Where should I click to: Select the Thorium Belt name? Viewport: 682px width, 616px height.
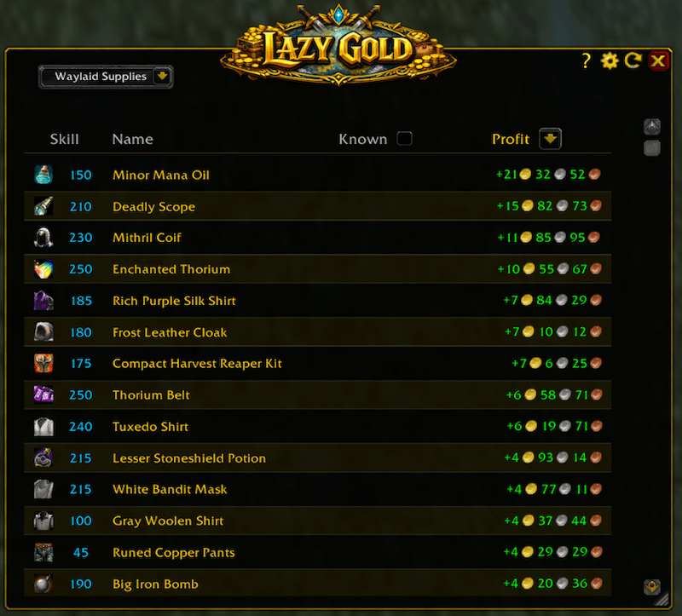tap(151, 395)
